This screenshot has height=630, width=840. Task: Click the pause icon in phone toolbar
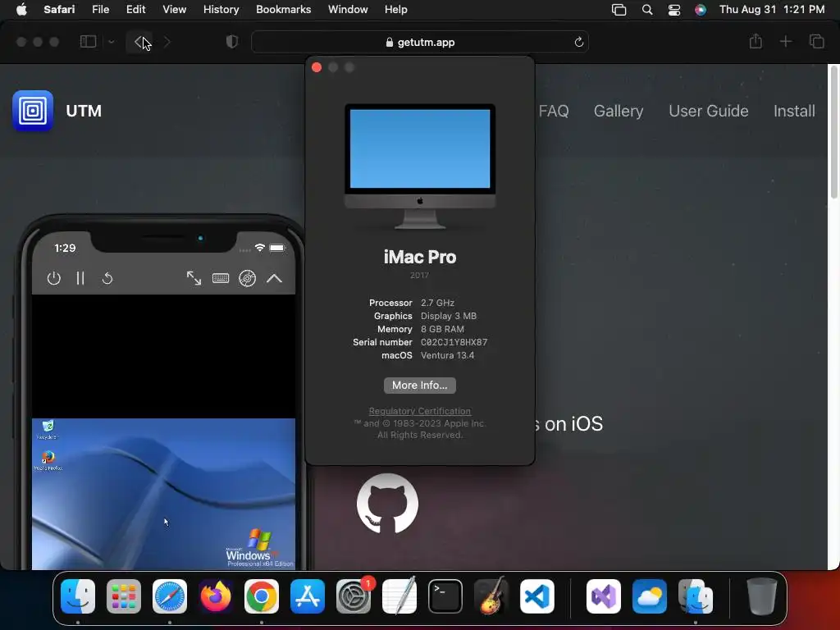pos(80,278)
